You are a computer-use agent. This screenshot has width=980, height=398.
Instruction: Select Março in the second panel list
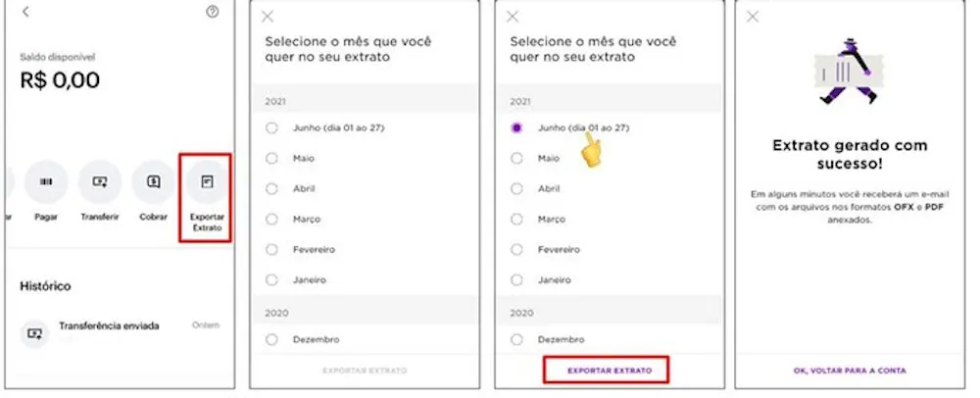(x=270, y=220)
